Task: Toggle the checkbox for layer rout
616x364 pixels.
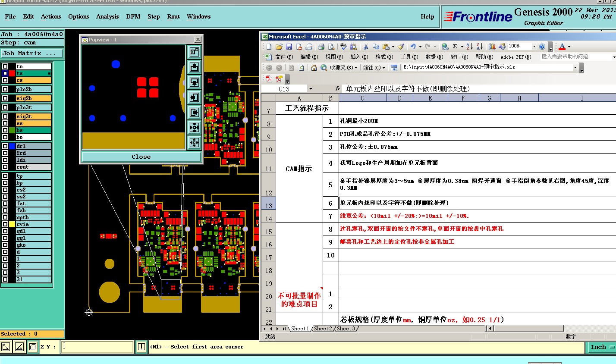Action: pyautogui.click(x=5, y=167)
